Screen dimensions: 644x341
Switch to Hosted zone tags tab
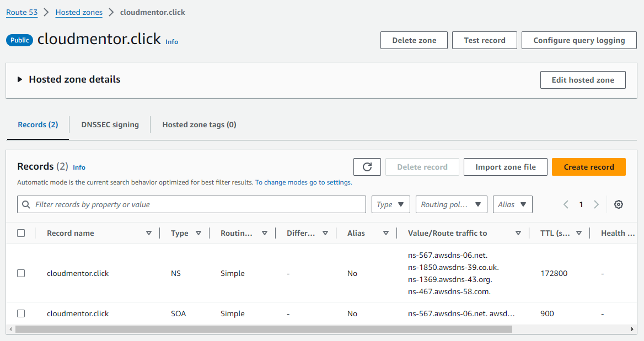point(199,125)
